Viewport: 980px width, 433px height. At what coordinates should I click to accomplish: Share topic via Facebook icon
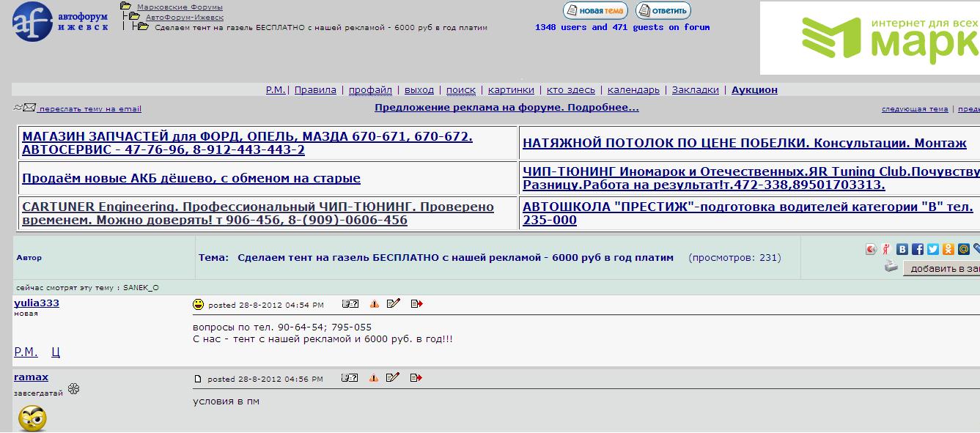(918, 249)
